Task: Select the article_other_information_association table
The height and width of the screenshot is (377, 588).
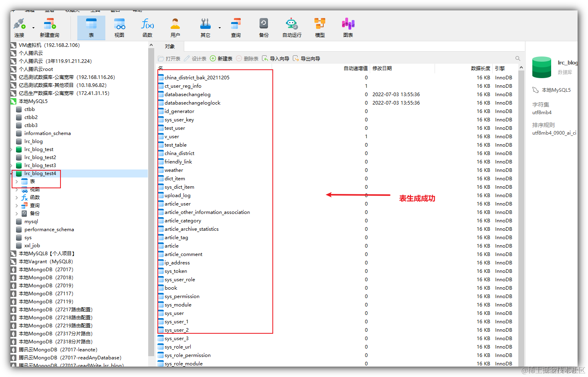Action: point(207,212)
